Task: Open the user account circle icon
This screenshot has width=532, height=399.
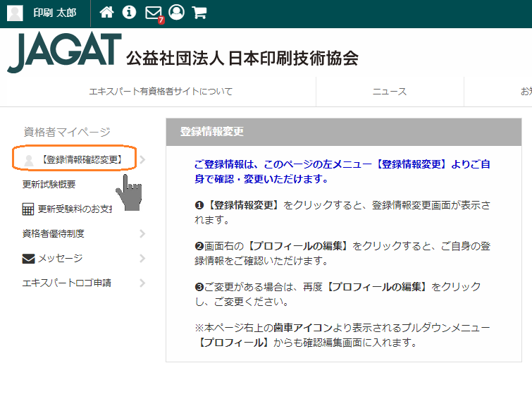Action: (x=176, y=13)
